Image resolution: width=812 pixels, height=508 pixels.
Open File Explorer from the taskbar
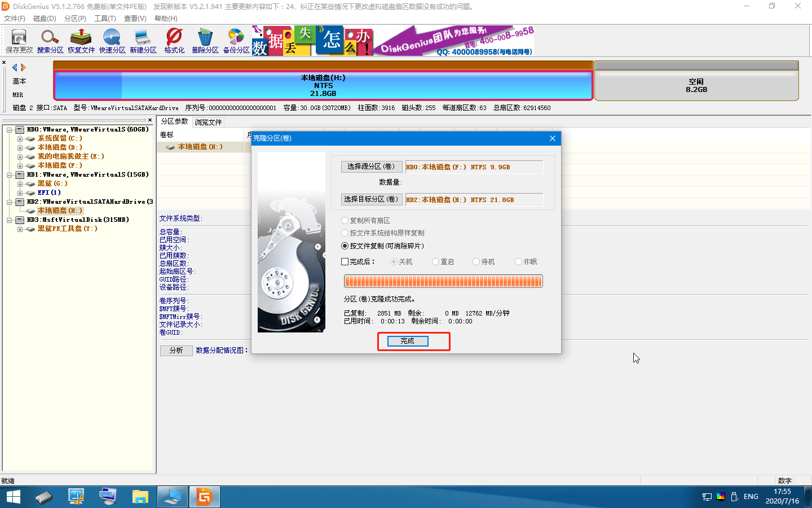coord(140,497)
